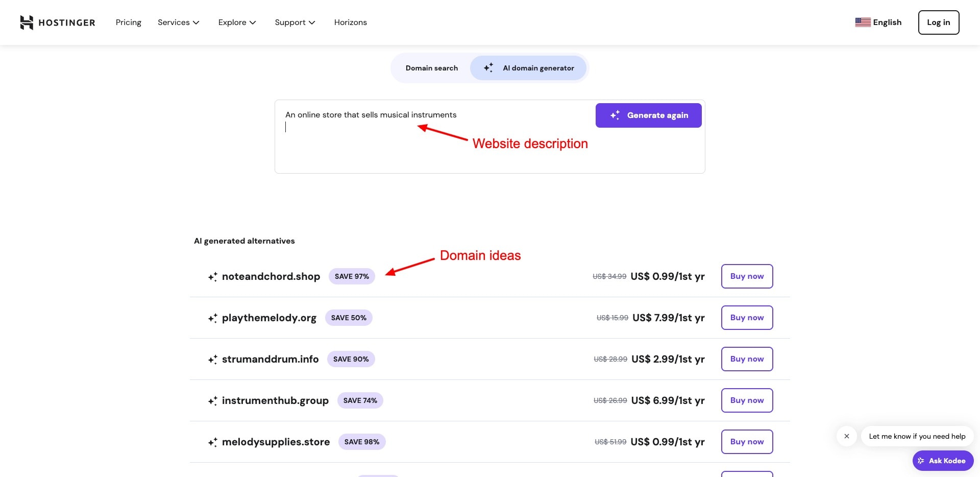Image resolution: width=980 pixels, height=477 pixels.
Task: Click sparkle icon beside strumanddrum.info
Action: [x=213, y=360]
